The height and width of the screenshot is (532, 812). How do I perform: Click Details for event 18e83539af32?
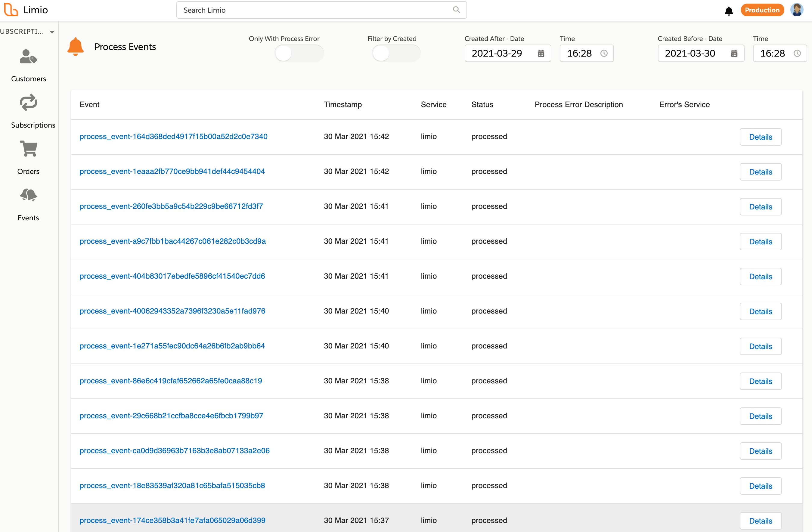point(760,486)
